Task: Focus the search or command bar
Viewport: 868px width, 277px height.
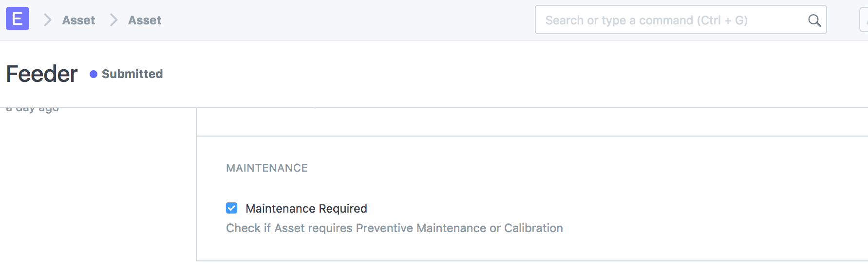Action: pyautogui.click(x=672, y=20)
